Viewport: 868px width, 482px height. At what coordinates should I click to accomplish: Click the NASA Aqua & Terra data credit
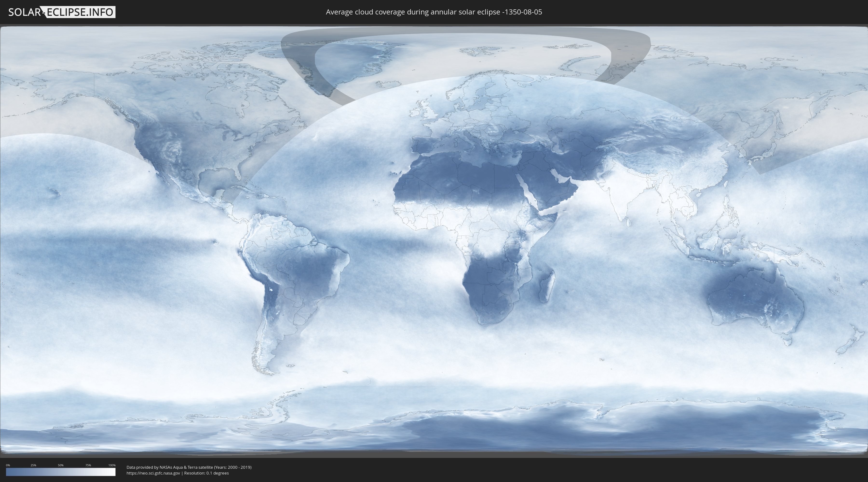(189, 467)
